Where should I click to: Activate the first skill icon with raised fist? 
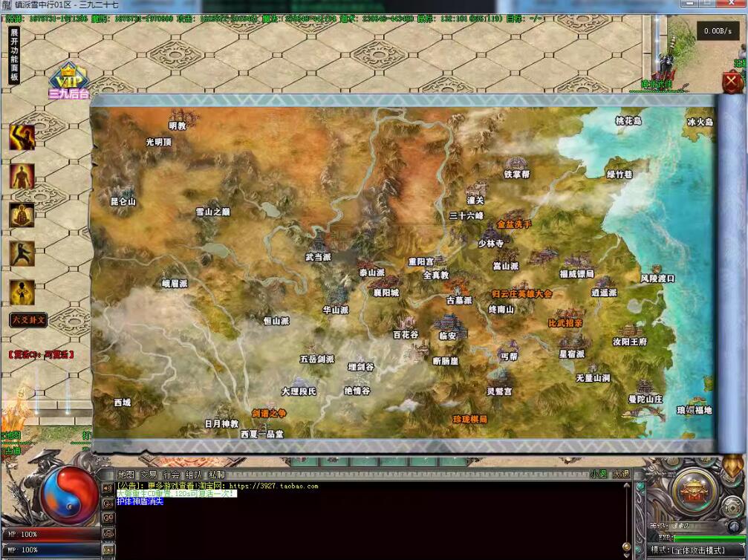coord(22,137)
